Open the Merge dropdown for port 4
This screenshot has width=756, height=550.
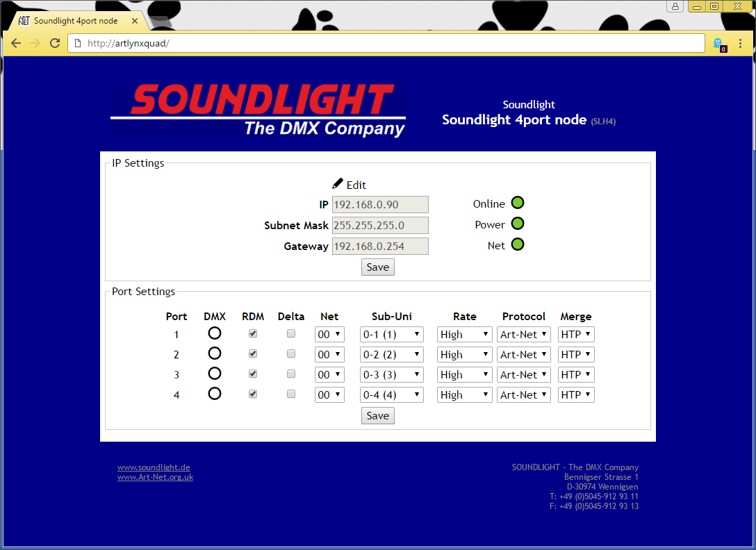tap(575, 395)
